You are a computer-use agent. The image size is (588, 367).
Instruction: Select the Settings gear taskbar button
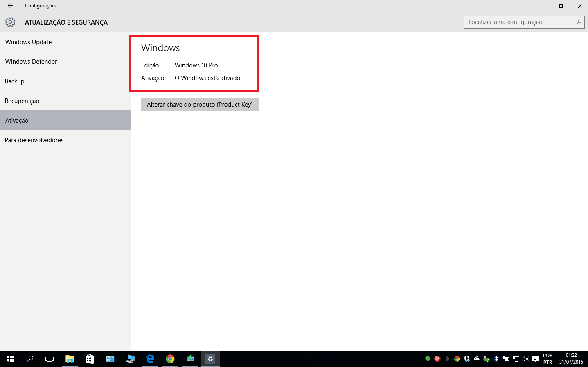coord(210,359)
